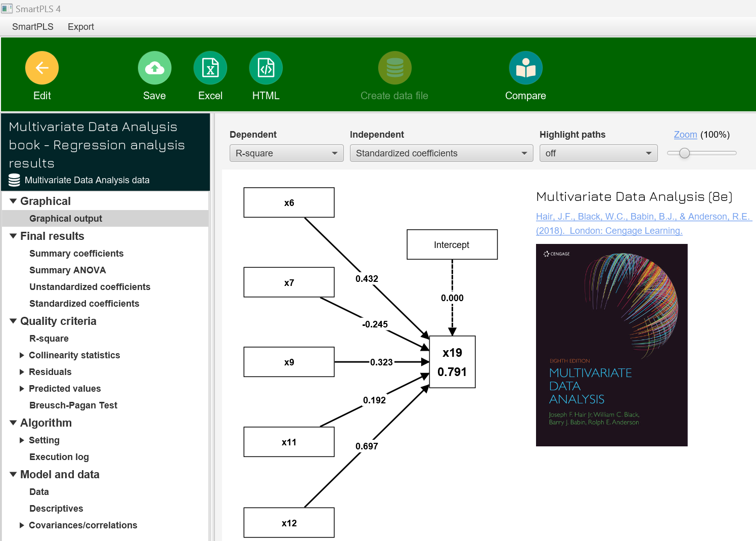The width and height of the screenshot is (756, 541).
Task: Open the Independent Standardized coefficients dropdown
Action: 441,153
